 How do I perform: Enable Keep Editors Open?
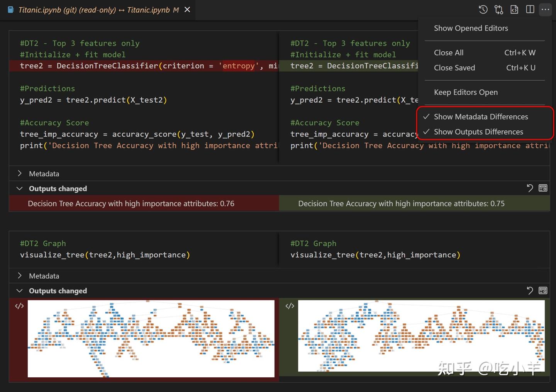(466, 92)
